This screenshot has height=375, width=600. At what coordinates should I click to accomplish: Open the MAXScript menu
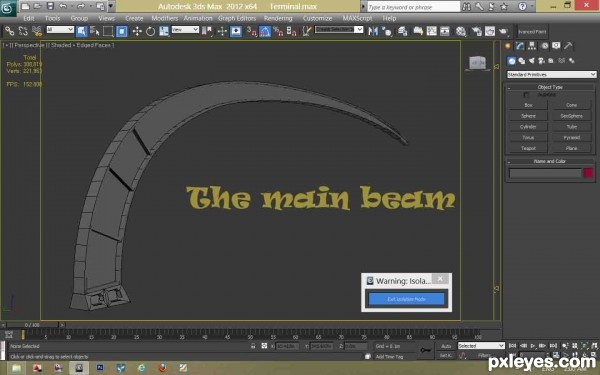[x=357, y=18]
